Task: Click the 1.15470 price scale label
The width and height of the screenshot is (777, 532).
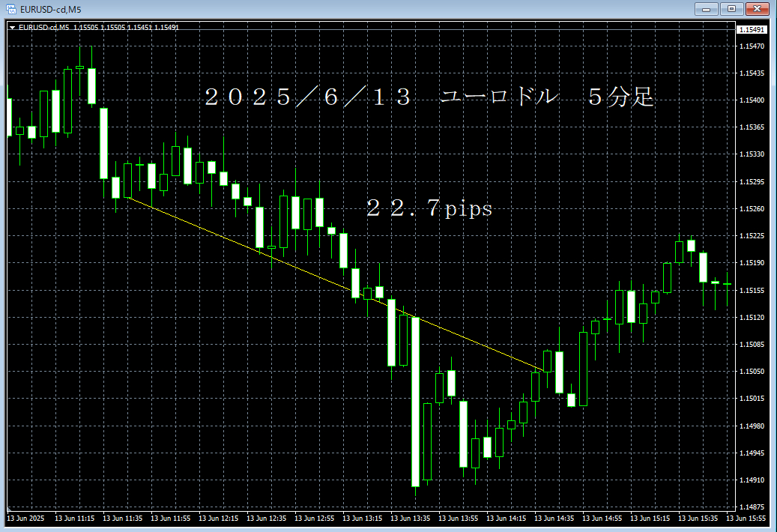Action: coord(752,46)
